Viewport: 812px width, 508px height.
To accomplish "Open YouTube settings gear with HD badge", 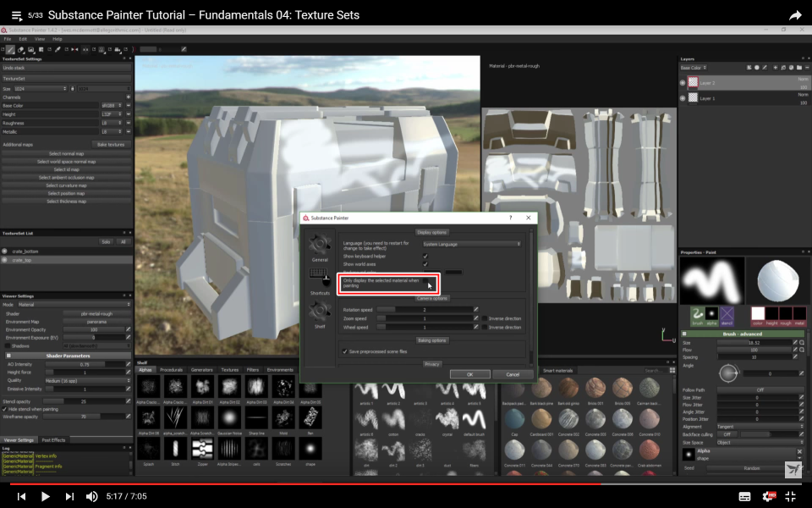I will click(769, 496).
